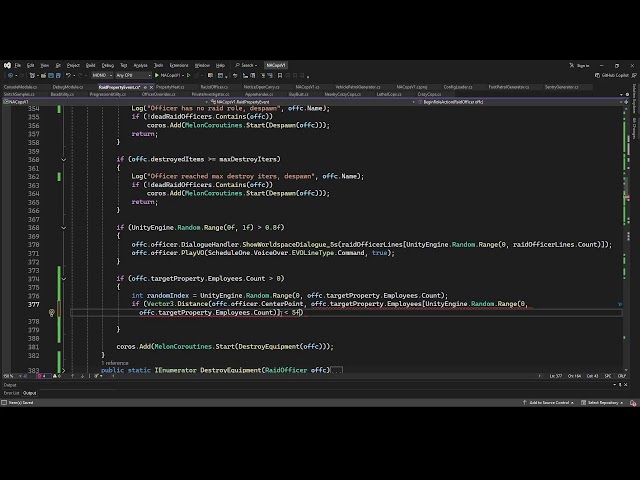Click the vertical scrollbar of the editor
This screenshot has width=640, height=480.
(627, 239)
